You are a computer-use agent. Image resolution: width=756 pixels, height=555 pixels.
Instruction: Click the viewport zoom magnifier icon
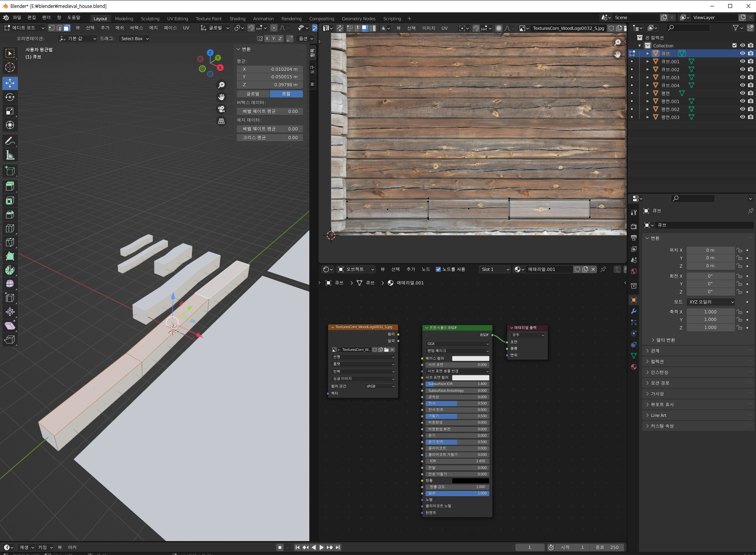pyautogui.click(x=221, y=85)
